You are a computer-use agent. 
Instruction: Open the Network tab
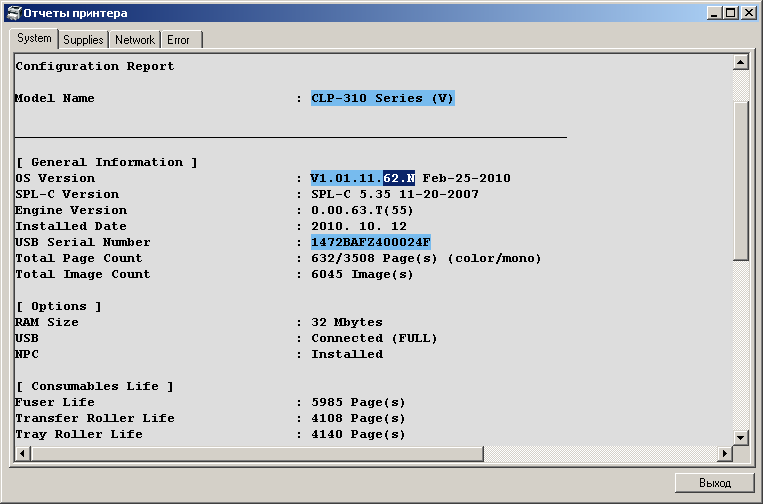pyautogui.click(x=135, y=40)
